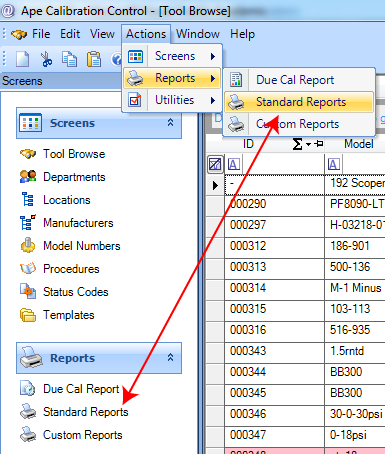This screenshot has height=454, width=385.
Task: Sort by the Model column header
Action: [x=359, y=144]
